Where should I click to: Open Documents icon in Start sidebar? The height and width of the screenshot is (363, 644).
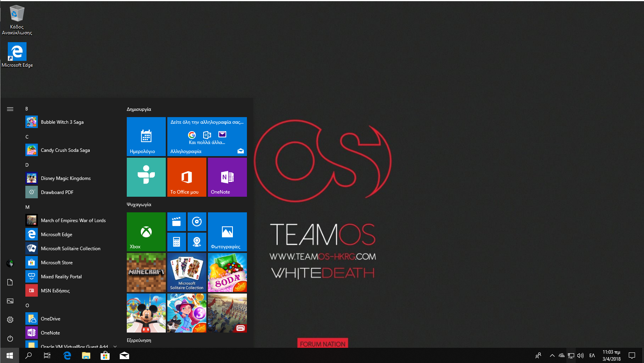(10, 282)
